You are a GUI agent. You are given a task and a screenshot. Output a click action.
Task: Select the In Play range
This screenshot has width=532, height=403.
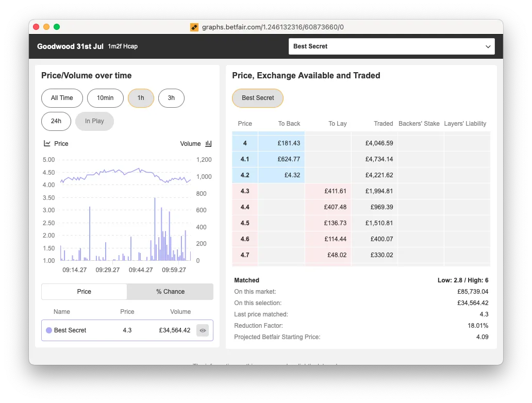click(94, 121)
